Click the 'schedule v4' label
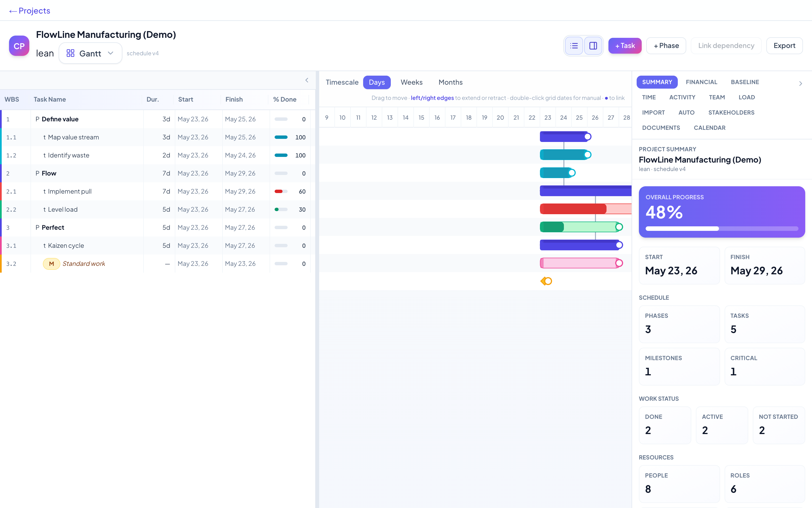Screen dimensions: 812x508 (143, 53)
